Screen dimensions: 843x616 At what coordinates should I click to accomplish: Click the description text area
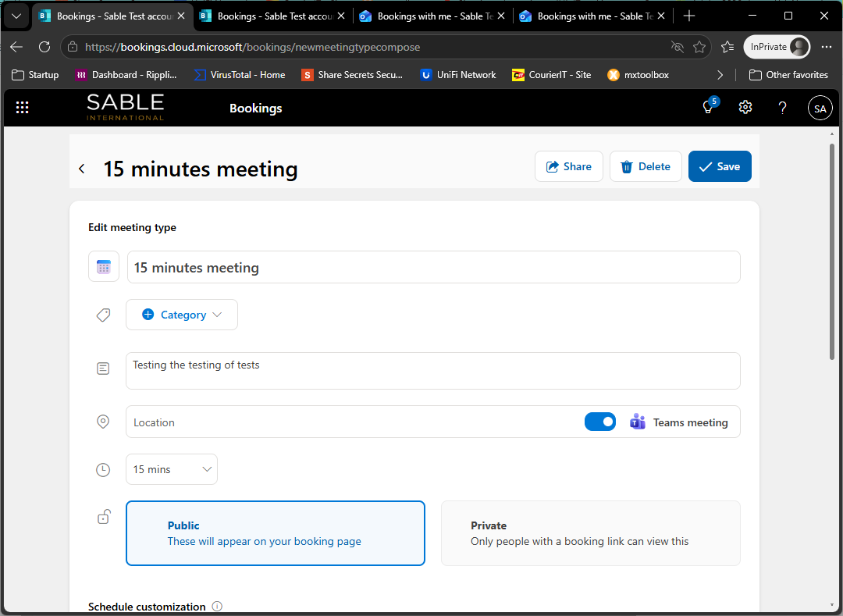pyautogui.click(x=433, y=371)
